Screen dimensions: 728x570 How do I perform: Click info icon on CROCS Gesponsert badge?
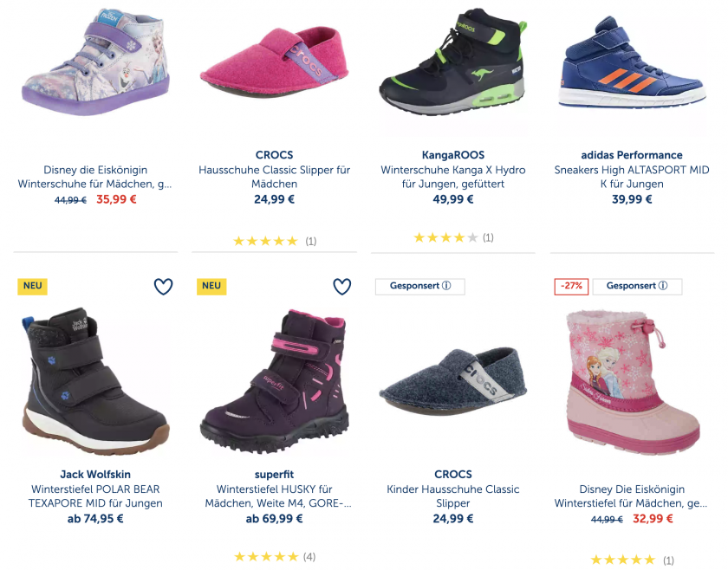446,287
